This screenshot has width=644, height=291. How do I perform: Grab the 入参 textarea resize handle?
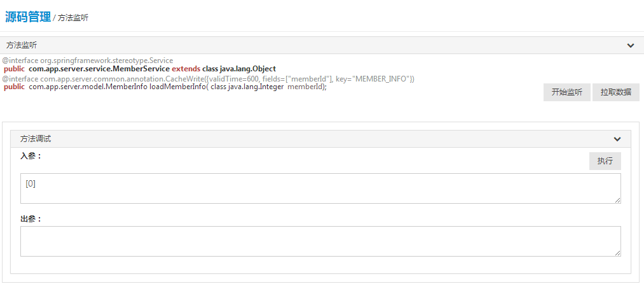618,201
